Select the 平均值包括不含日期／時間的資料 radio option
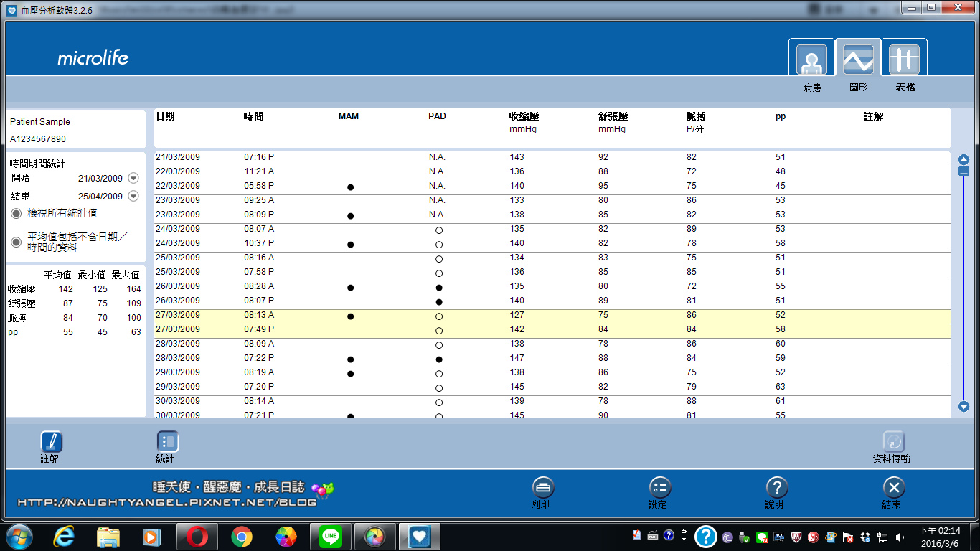The image size is (980, 551). pyautogui.click(x=17, y=242)
